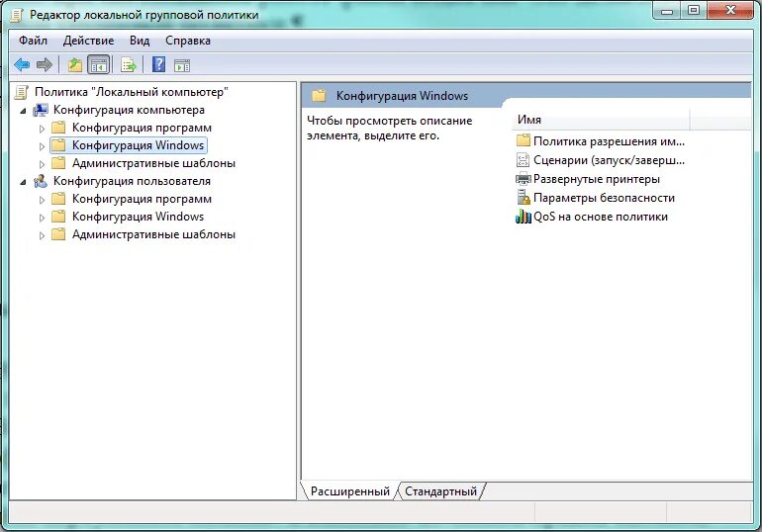Expand Конфигурация программ under user configuration
Image resolution: width=762 pixels, height=532 pixels.
42,200
